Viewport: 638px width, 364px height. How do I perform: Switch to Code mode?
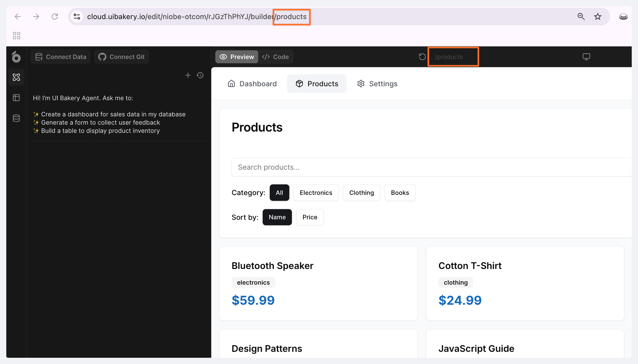coord(275,57)
